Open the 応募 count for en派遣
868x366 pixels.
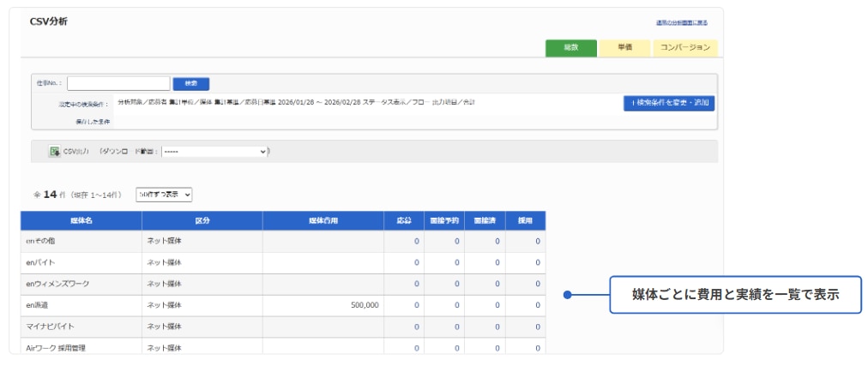pyautogui.click(x=417, y=305)
